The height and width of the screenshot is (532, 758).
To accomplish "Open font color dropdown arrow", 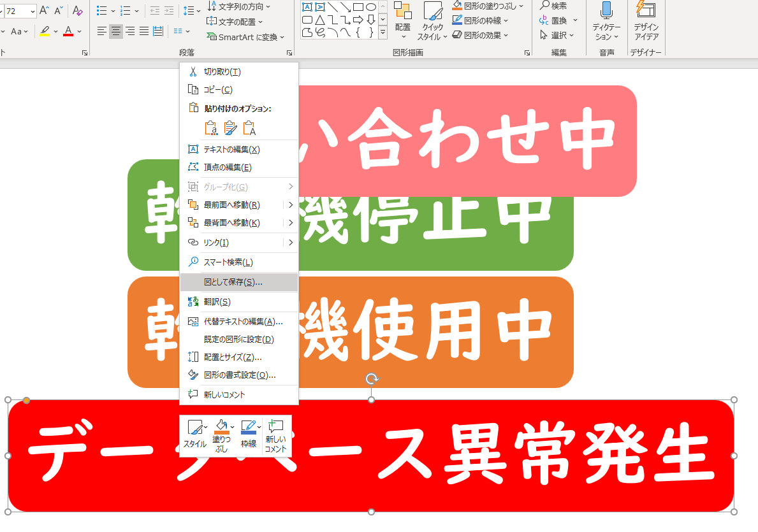I will pos(79,31).
